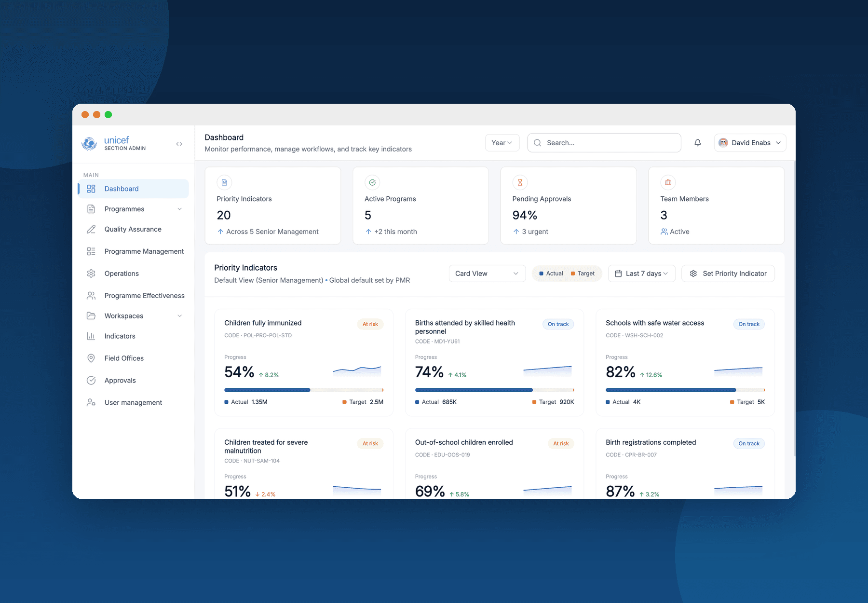Image resolution: width=868 pixels, height=603 pixels.
Task: Expand the Programmes submenu chevron
Action: (x=180, y=209)
